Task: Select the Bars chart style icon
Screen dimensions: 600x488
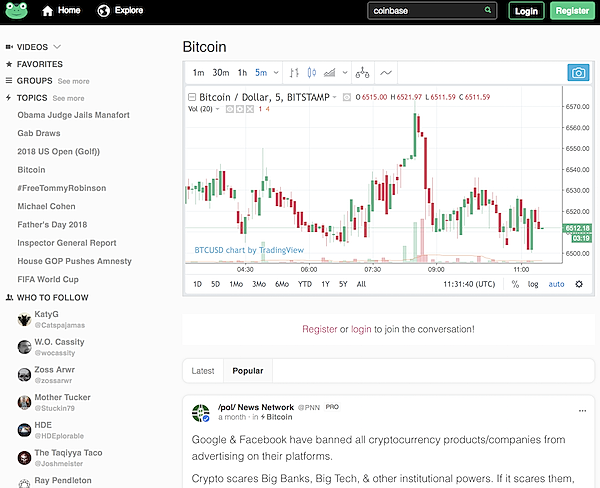Action: pos(294,72)
